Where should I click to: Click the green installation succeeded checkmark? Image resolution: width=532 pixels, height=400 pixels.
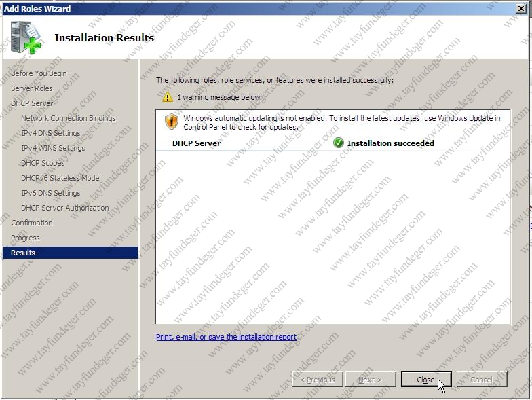(338, 143)
